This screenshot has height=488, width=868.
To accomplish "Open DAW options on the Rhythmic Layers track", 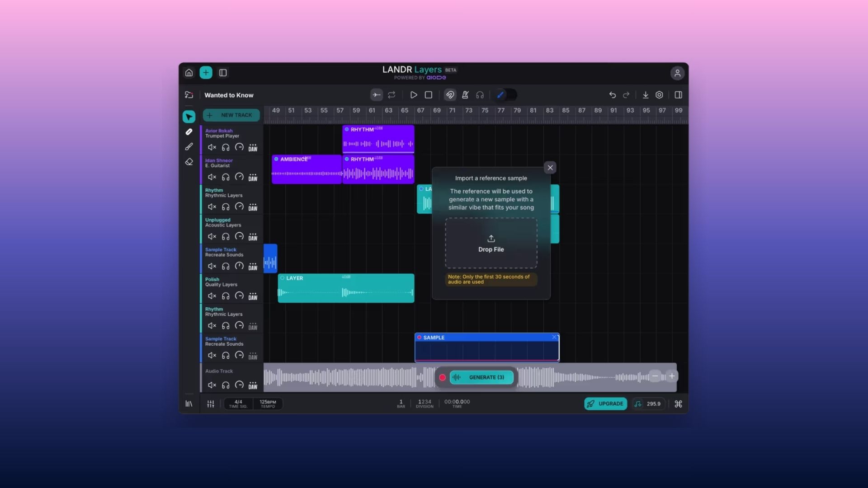I will pyautogui.click(x=253, y=206).
